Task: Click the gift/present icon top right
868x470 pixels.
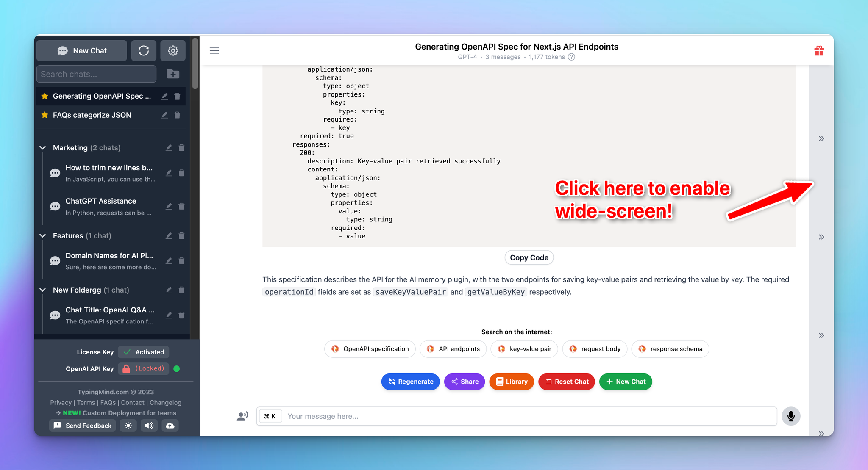Action: click(x=820, y=51)
